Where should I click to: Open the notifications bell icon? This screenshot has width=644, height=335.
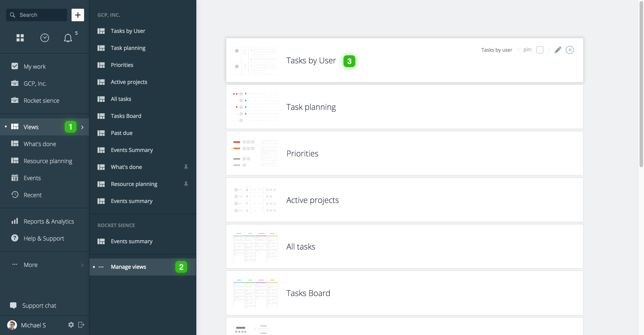coord(68,38)
